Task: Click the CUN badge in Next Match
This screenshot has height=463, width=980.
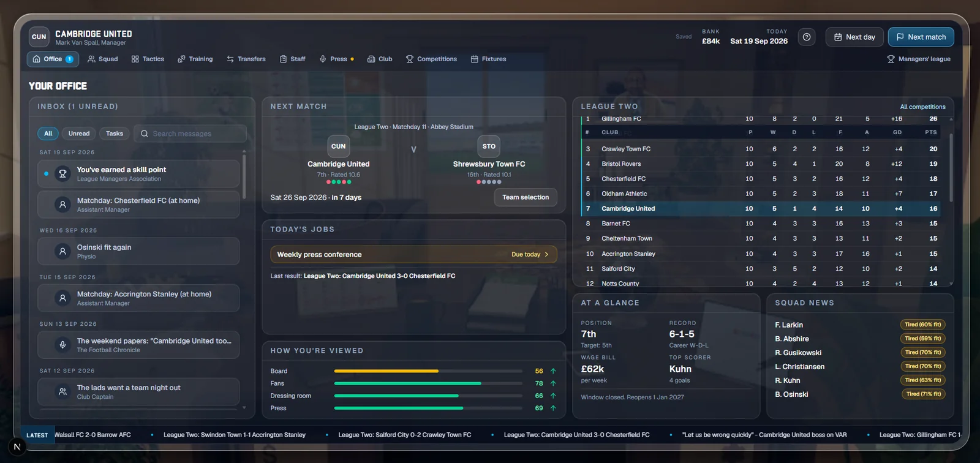Action: coord(339,146)
